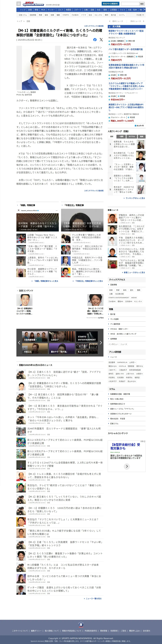Go to next news arrow 次のニュース
This screenshot has width=162, height=644.
[137, 21]
